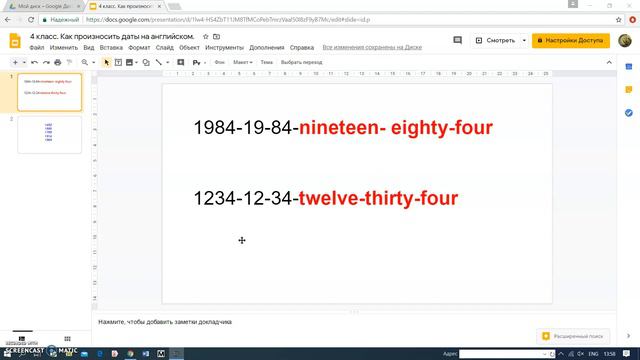Collapse side panel with bottom arrow
Screen dimensions: 640x360
click(x=629, y=336)
